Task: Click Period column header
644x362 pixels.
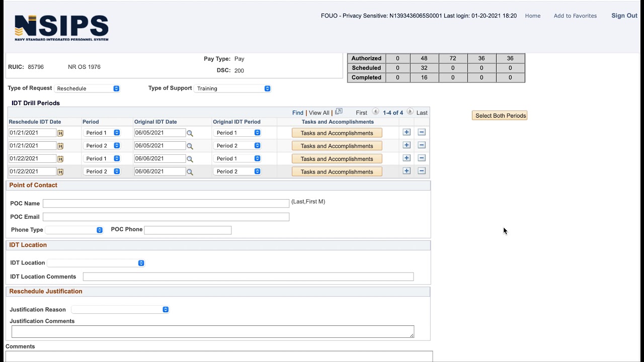Action: [91, 122]
